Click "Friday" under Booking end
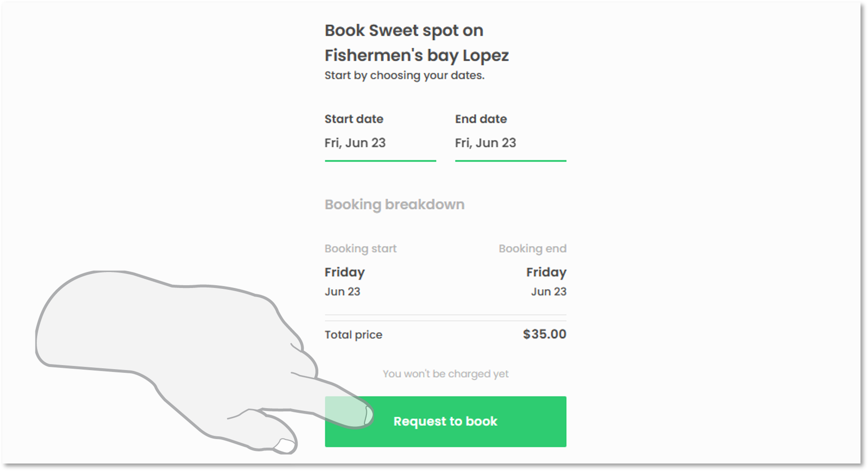Viewport: 868px width, 471px height. (546, 272)
